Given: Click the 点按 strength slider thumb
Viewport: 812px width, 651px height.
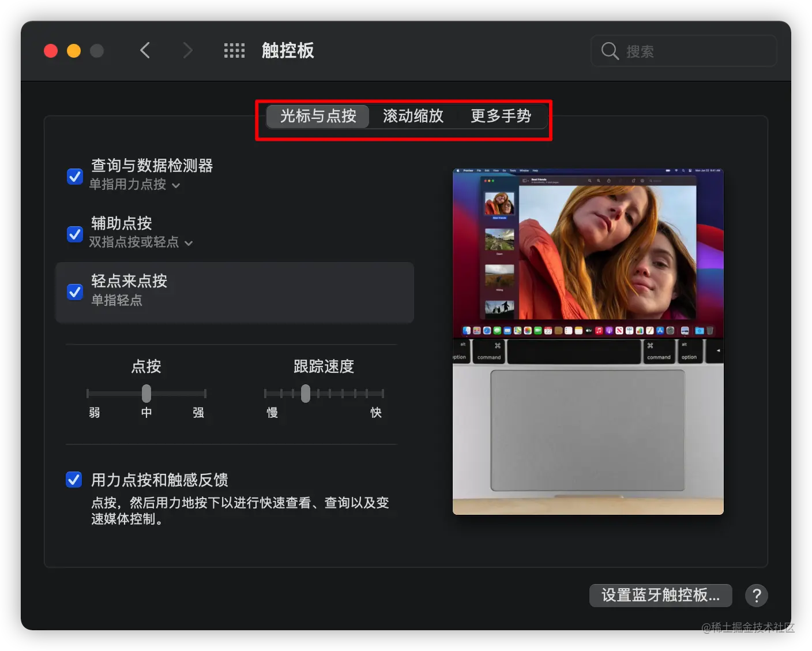Looking at the screenshot, I should click(x=146, y=394).
